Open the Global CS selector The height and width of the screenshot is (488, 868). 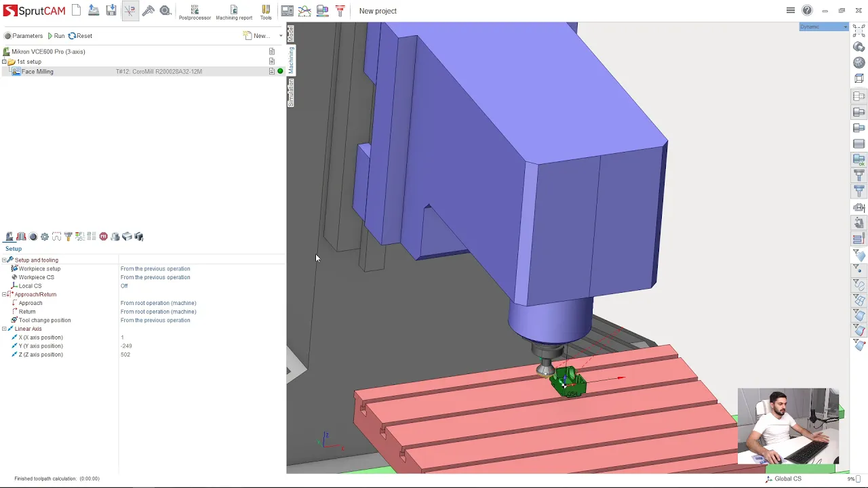783,479
